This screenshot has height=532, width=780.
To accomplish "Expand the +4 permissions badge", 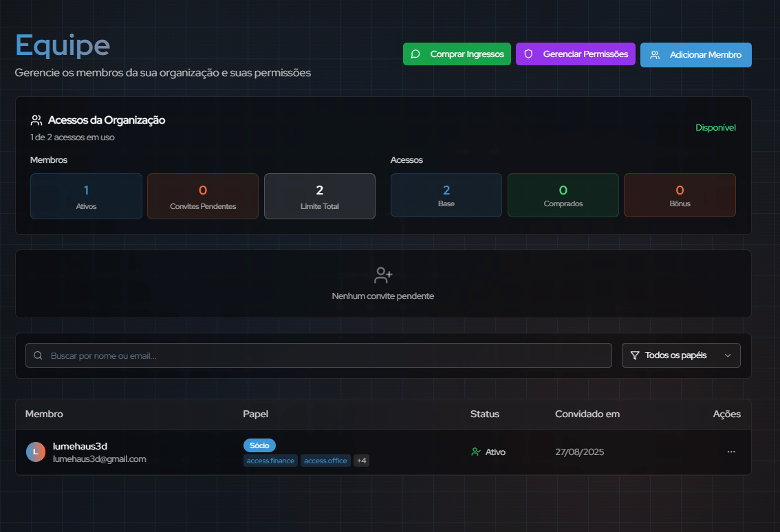I will (x=362, y=461).
